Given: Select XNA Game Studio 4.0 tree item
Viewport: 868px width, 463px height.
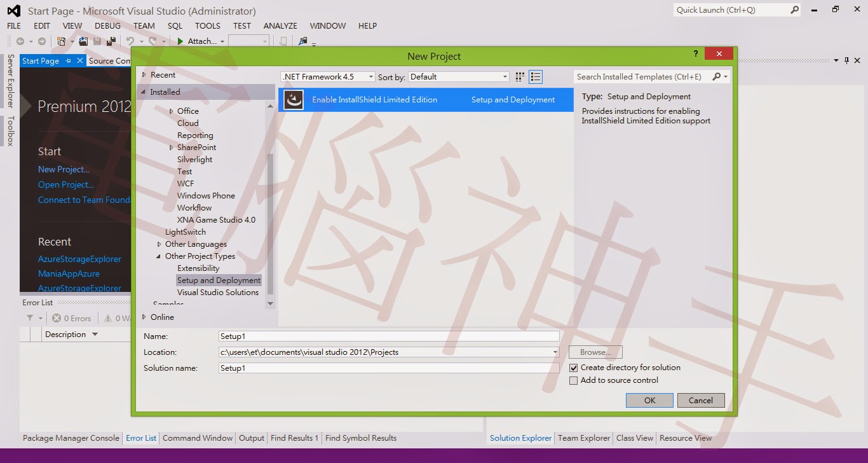Looking at the screenshot, I should pyautogui.click(x=216, y=220).
